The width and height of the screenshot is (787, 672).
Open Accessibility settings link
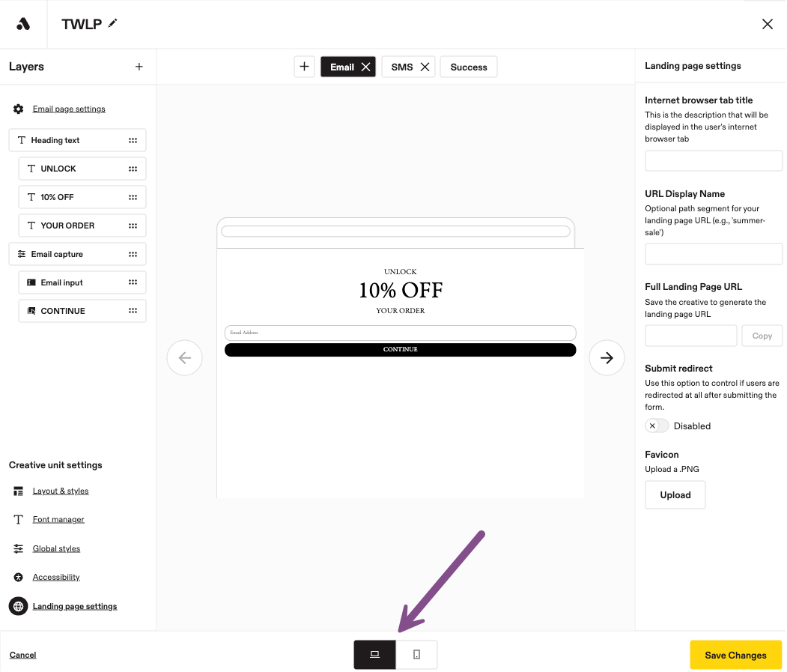(56, 577)
